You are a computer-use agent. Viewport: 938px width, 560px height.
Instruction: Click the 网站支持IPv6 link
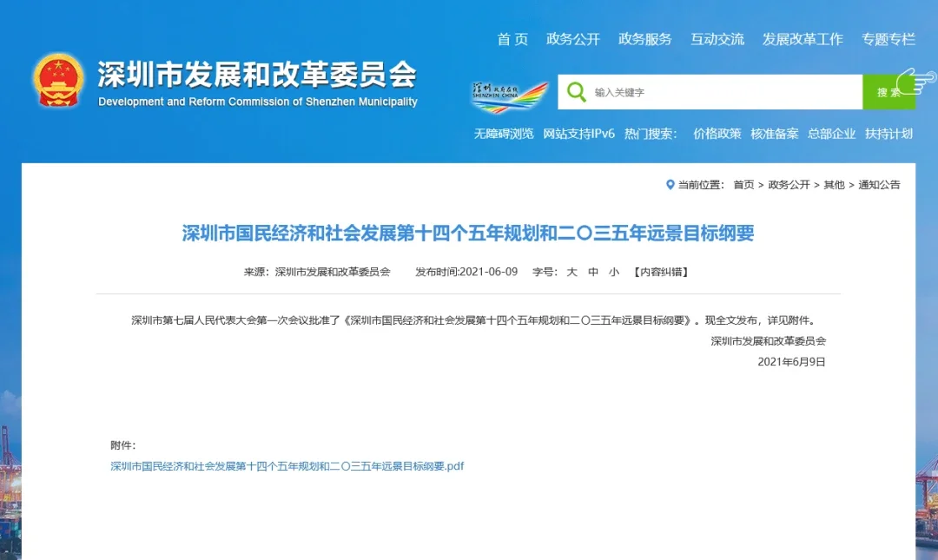click(x=579, y=134)
